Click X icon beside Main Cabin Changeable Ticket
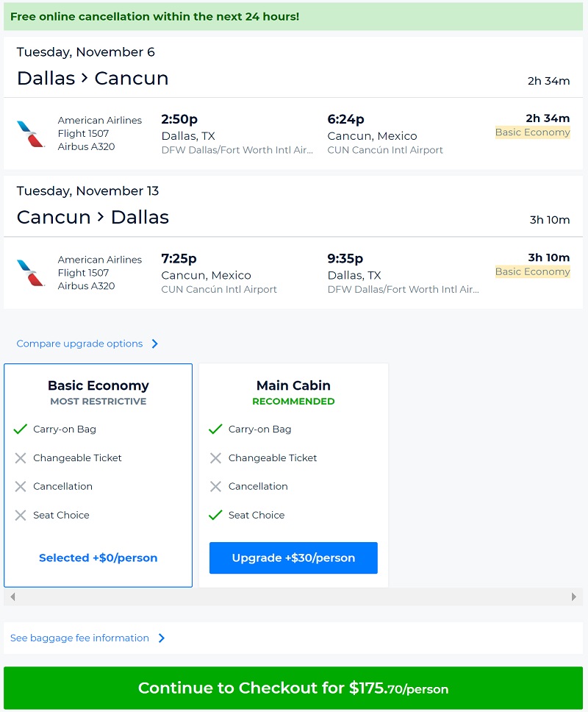 215,458
